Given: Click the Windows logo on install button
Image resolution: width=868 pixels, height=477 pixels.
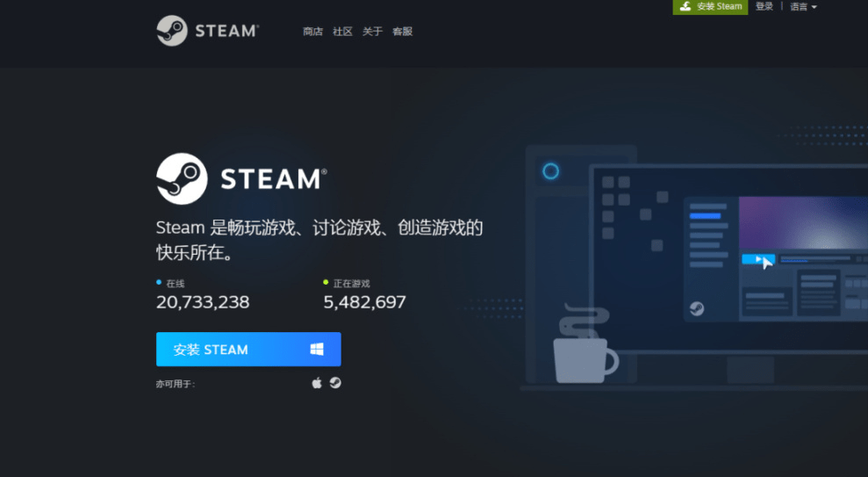Looking at the screenshot, I should (x=317, y=349).
